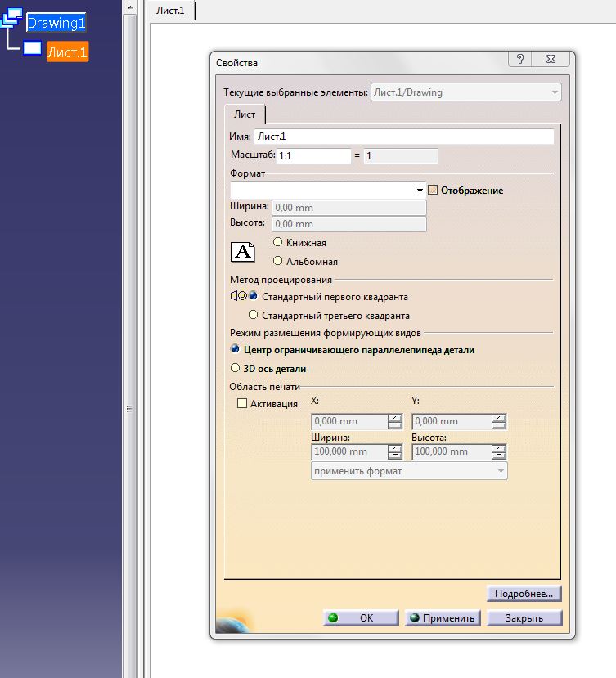Click the Y field spinner arrows
The height and width of the screenshot is (678, 616).
[x=499, y=421]
